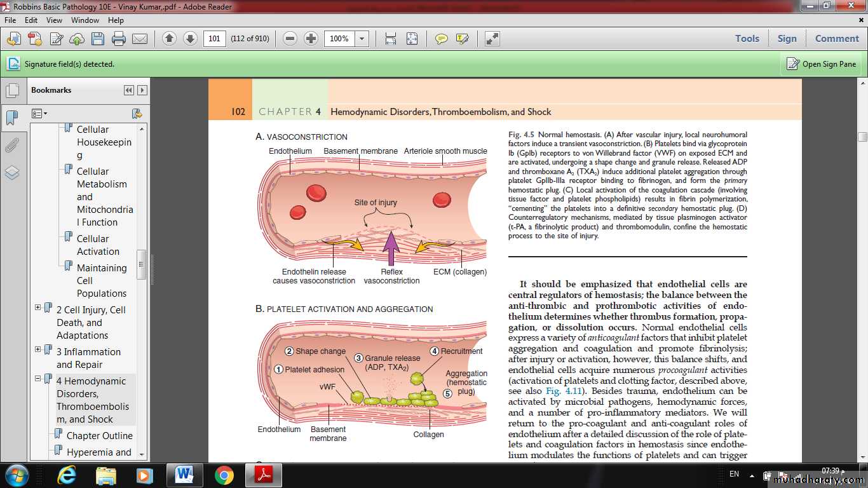Image resolution: width=868 pixels, height=488 pixels.
Task: Open the View menu
Action: pos(55,20)
